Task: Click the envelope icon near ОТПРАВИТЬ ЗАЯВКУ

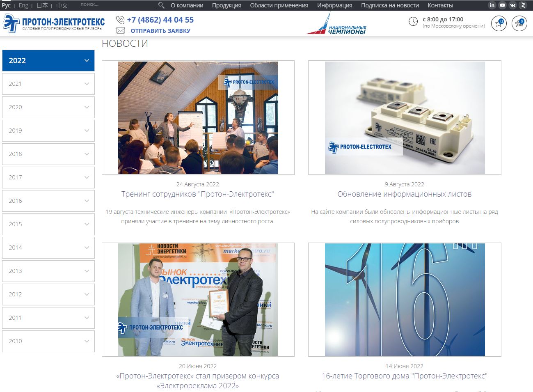Action: click(x=120, y=30)
